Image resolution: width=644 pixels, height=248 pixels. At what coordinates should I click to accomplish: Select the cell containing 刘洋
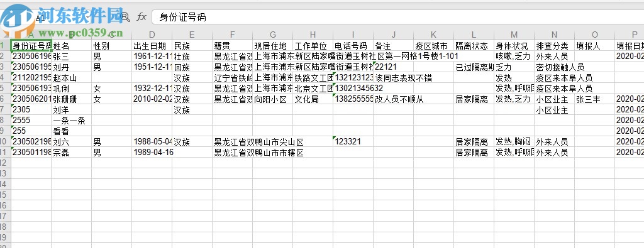pos(72,109)
